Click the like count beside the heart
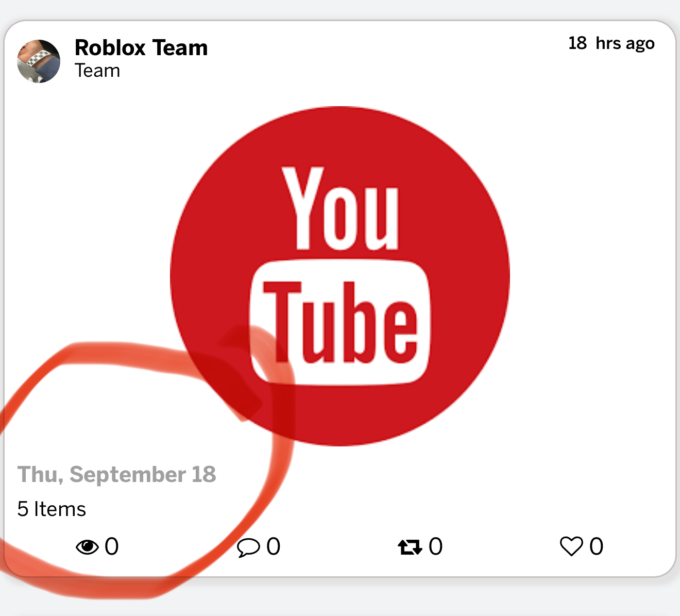The image size is (680, 616). pos(597,546)
